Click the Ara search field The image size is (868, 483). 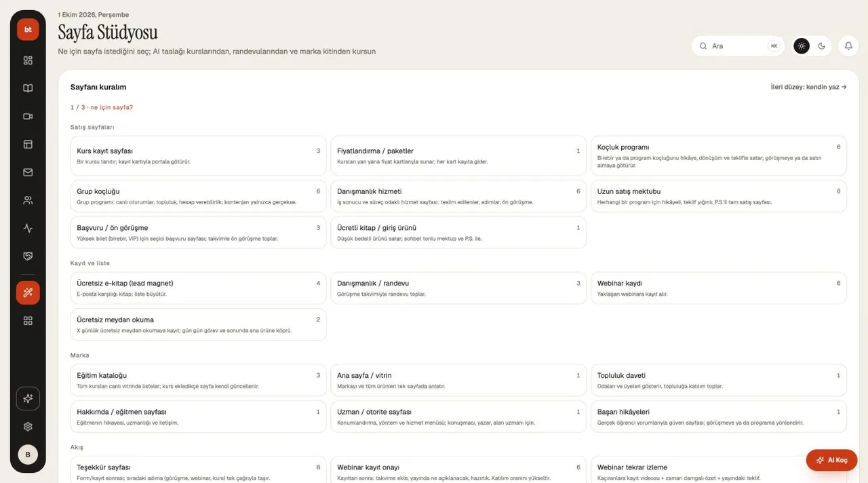pos(738,46)
